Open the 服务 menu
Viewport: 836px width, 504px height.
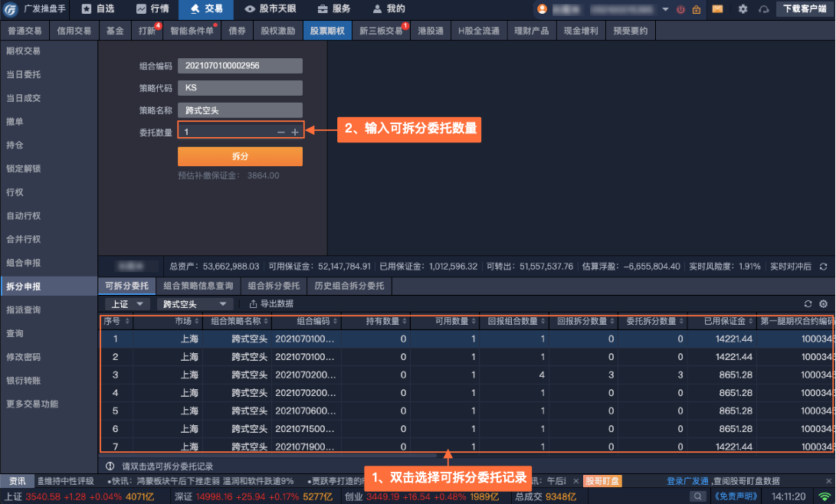coord(334,9)
